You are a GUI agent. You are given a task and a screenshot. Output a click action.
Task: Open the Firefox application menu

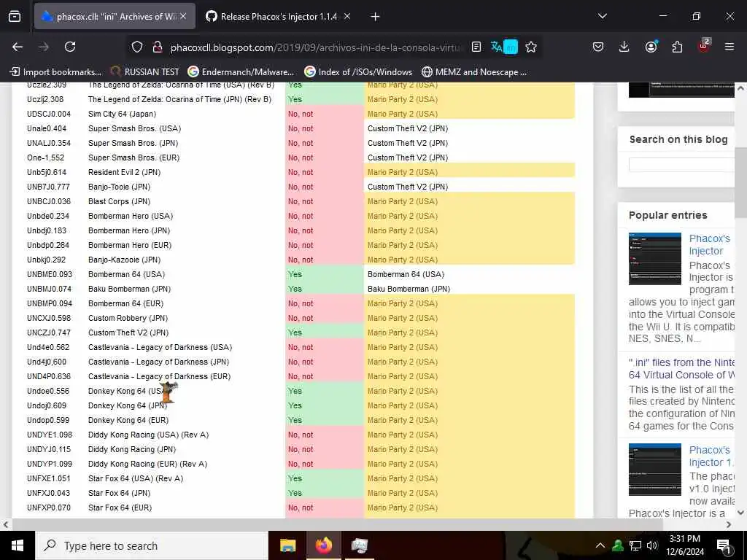tap(729, 47)
